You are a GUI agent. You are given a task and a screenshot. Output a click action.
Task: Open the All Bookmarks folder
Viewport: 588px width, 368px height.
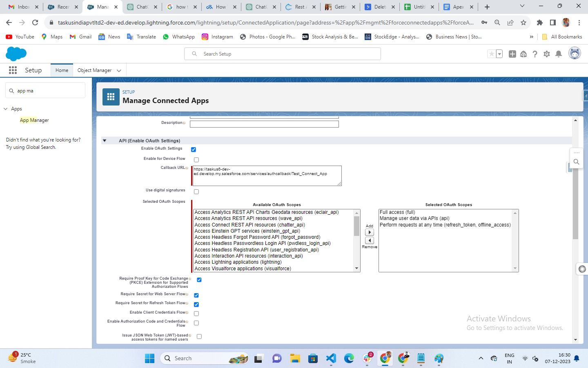[x=562, y=37]
